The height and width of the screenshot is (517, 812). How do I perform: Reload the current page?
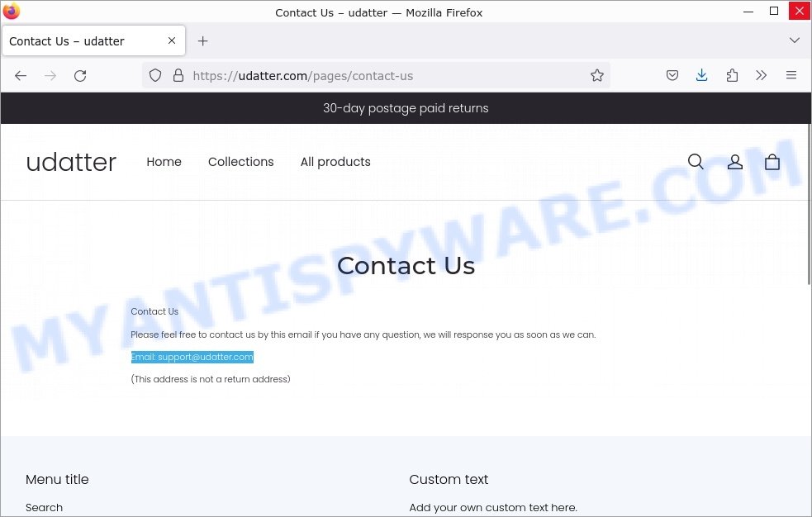coord(80,76)
